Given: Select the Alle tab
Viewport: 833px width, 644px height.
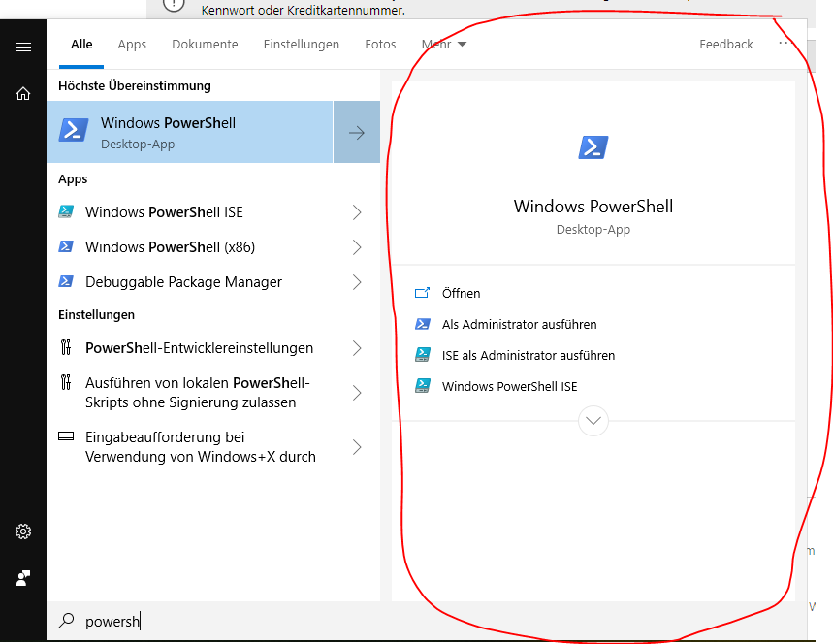Looking at the screenshot, I should point(81,44).
